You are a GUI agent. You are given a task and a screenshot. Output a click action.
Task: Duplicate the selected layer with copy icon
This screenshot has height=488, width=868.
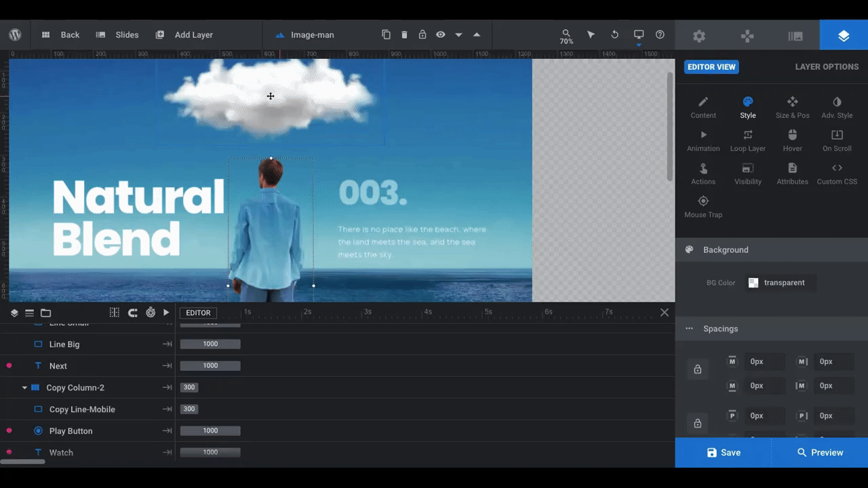click(x=386, y=35)
